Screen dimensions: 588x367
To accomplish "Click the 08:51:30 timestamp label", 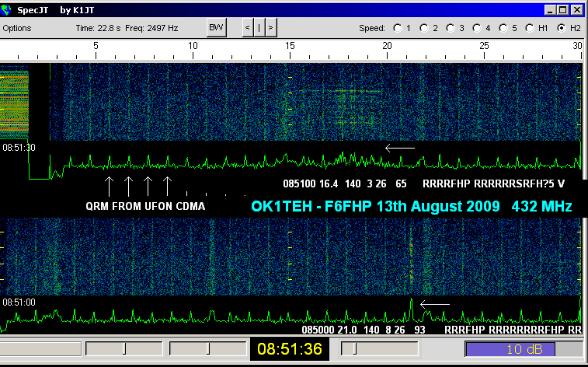I will click(19, 148).
